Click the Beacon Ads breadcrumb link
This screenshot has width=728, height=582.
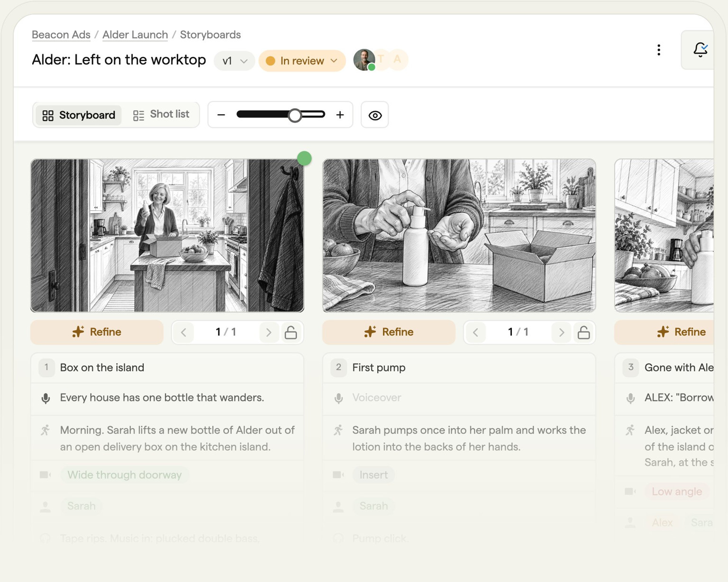[61, 35]
